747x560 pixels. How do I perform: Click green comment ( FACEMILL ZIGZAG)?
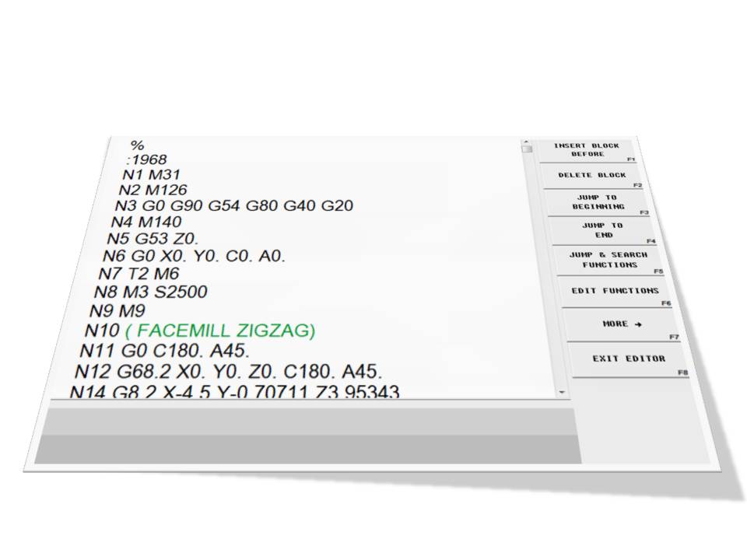(220, 331)
